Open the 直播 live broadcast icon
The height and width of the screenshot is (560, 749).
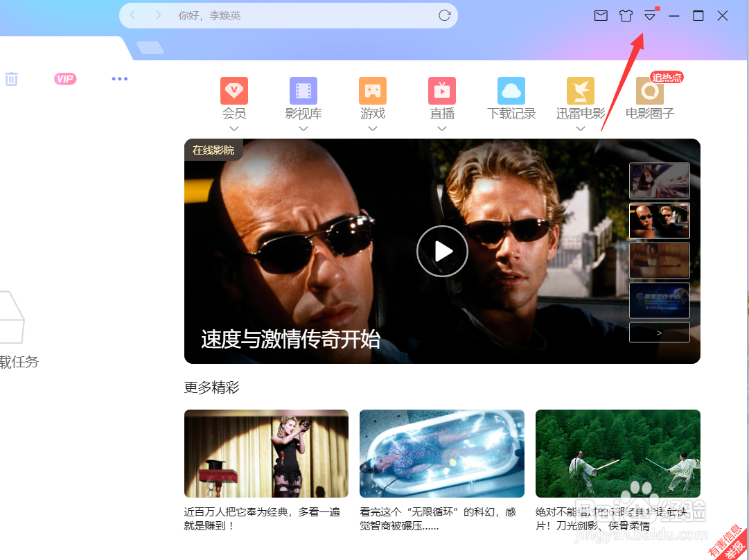[442, 90]
